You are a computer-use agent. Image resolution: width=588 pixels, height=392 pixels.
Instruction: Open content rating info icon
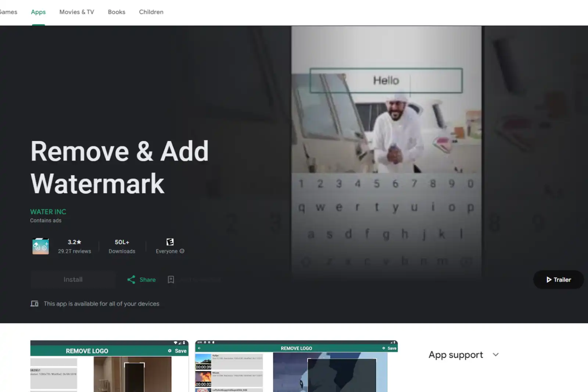(182, 251)
